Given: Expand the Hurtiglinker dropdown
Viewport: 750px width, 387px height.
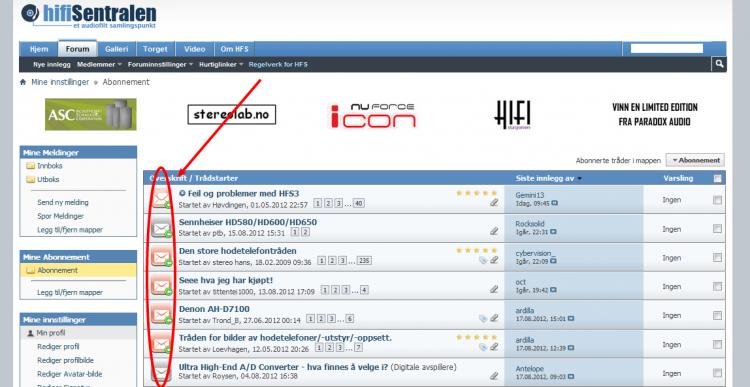Looking at the screenshot, I should [x=221, y=64].
